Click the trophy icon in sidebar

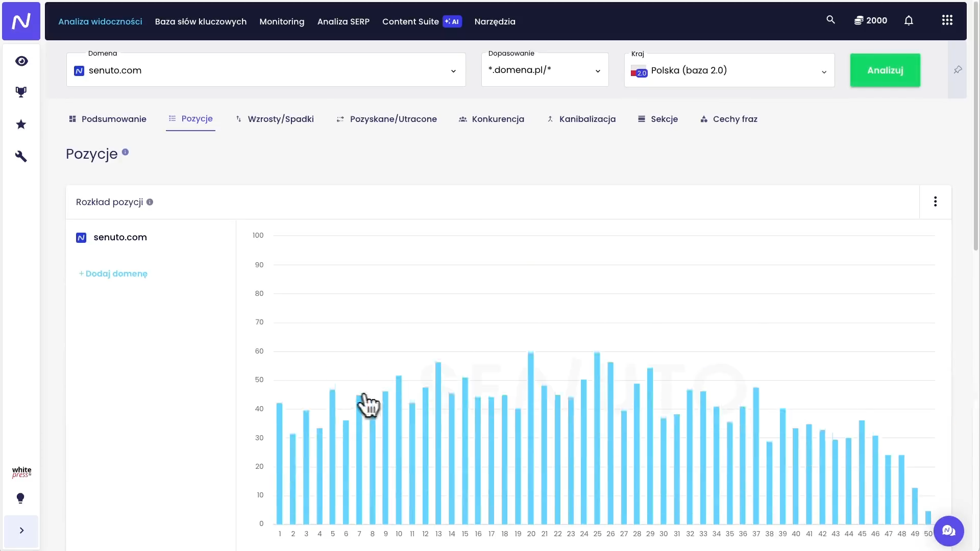pyautogui.click(x=21, y=92)
